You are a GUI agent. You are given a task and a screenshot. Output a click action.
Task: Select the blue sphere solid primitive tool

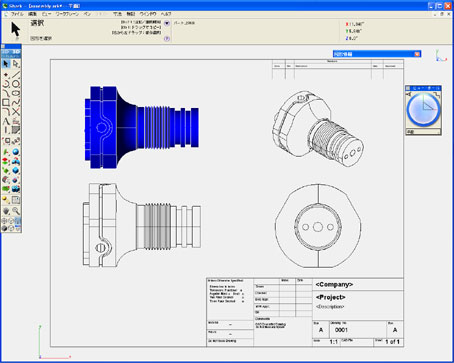tap(16, 152)
